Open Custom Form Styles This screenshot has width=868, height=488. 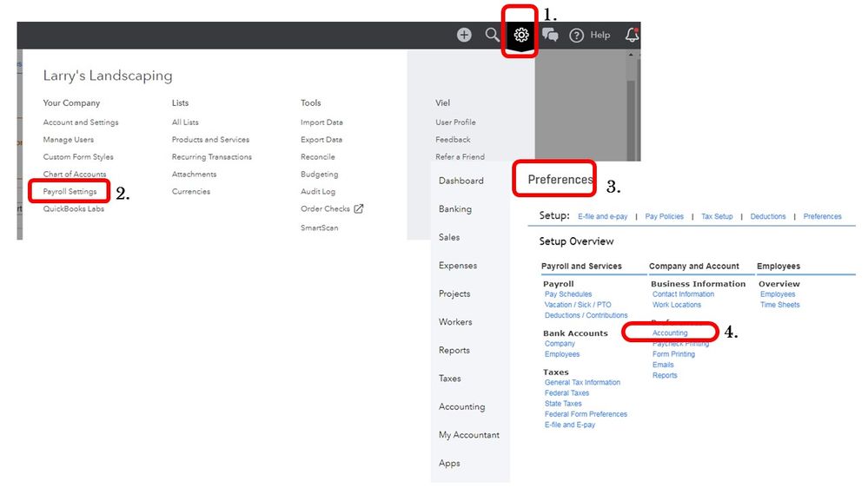[78, 156]
